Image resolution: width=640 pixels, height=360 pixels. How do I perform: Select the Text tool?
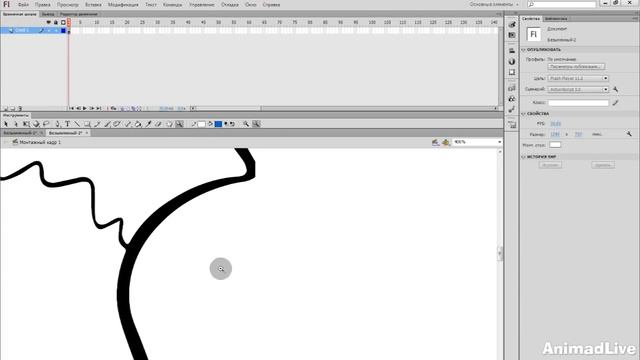click(67, 124)
